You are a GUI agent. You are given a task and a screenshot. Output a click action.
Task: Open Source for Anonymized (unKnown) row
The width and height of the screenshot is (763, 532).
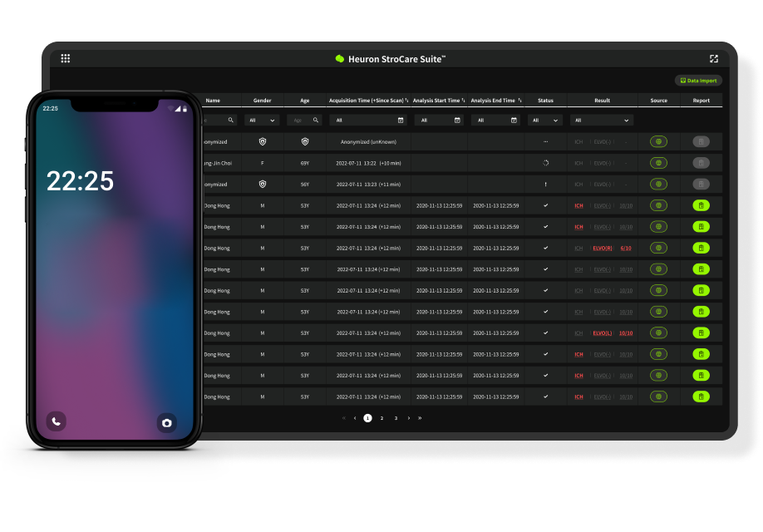658,141
